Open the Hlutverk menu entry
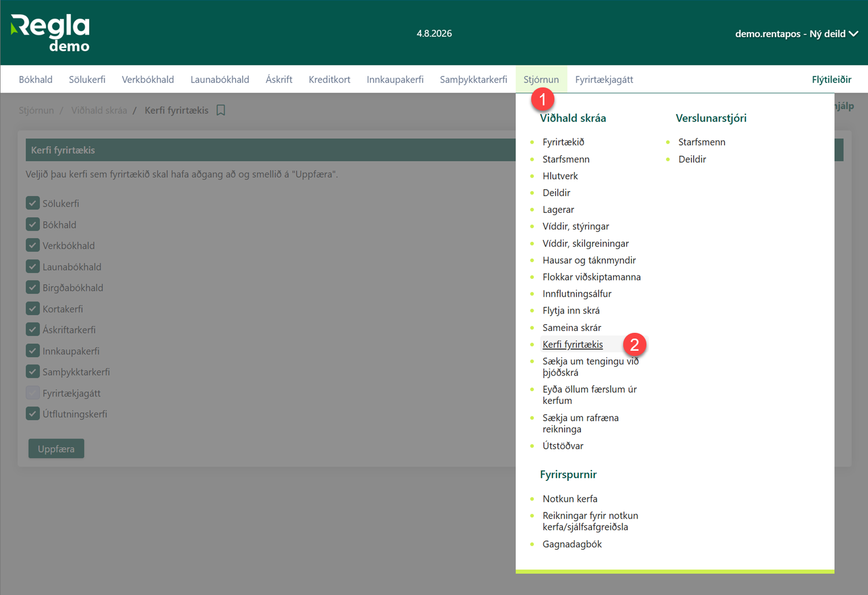 560,175
